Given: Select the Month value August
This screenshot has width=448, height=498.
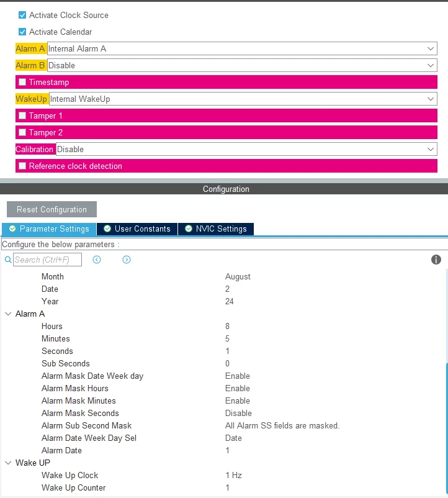Looking at the screenshot, I should point(238,276).
